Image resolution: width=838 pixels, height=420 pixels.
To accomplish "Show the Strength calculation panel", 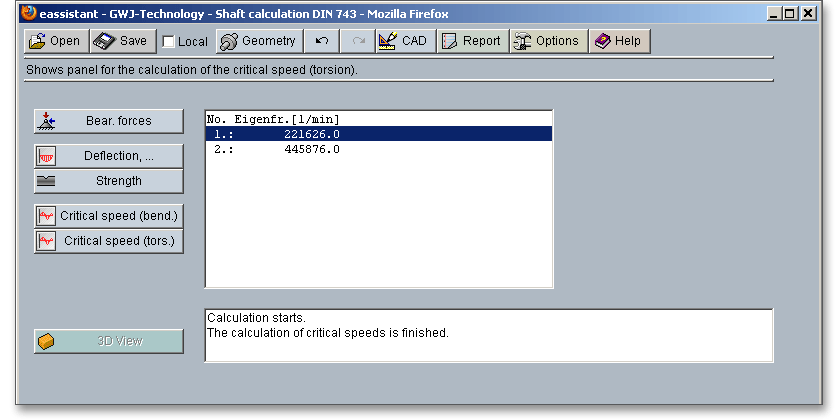I will [x=109, y=181].
